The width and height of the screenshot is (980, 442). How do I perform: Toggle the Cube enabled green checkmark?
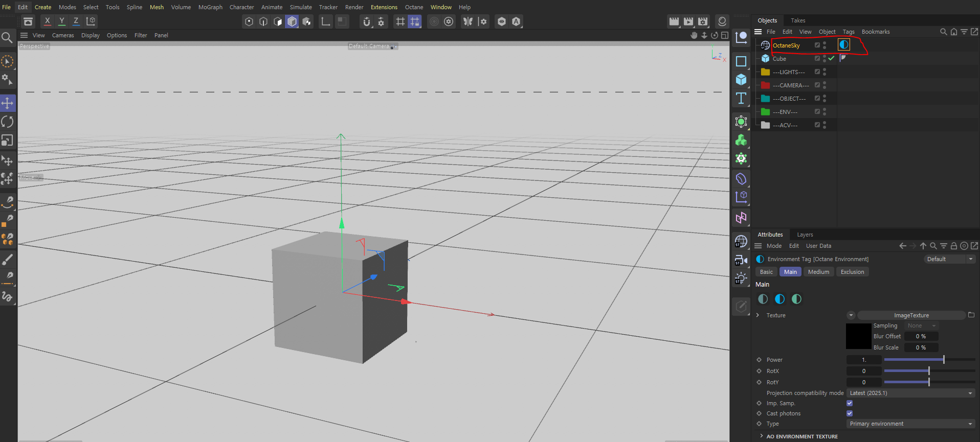[832, 58]
